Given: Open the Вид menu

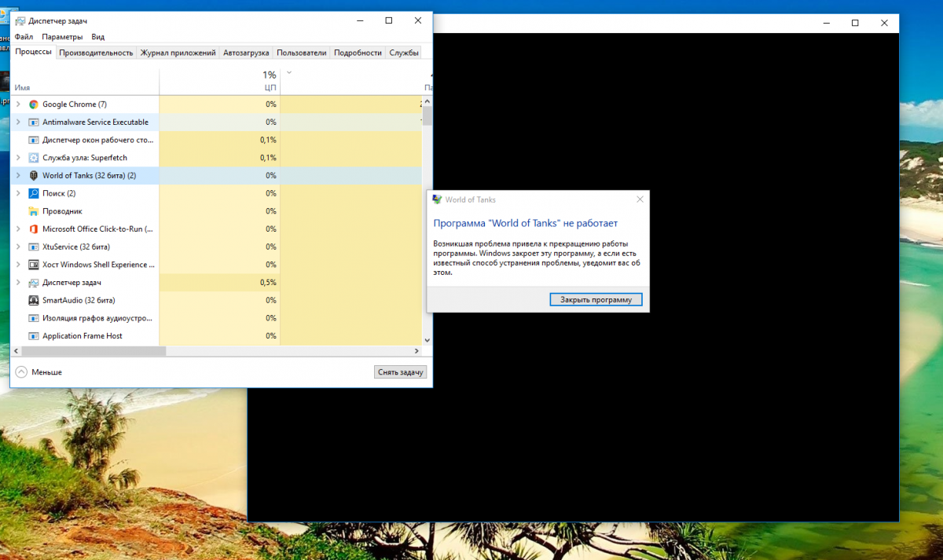Looking at the screenshot, I should [x=97, y=37].
